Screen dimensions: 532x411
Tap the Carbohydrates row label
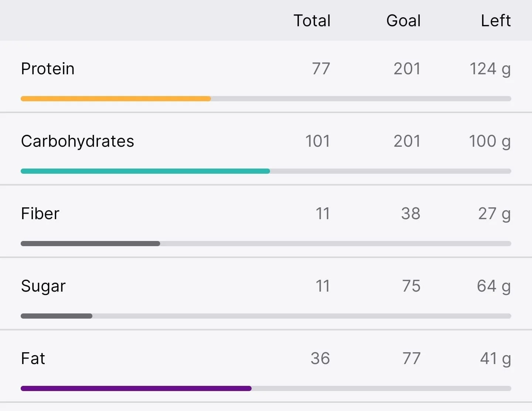(x=78, y=142)
